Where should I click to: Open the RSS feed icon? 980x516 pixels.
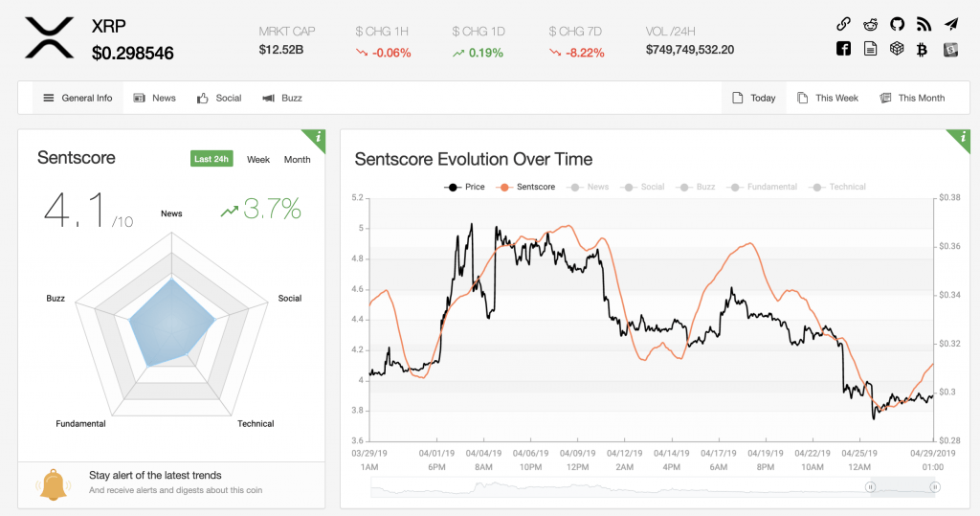924,24
